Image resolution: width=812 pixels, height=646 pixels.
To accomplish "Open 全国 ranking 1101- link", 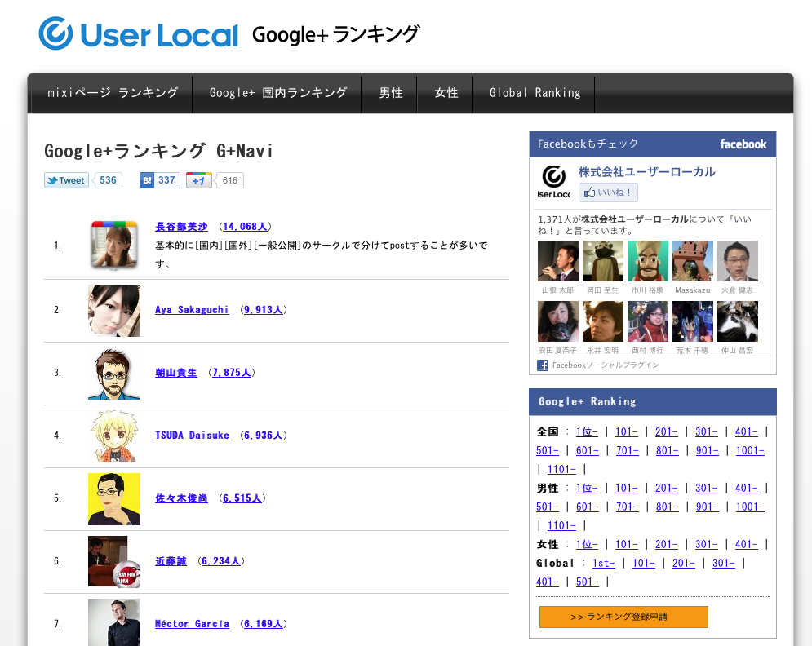I will point(561,470).
